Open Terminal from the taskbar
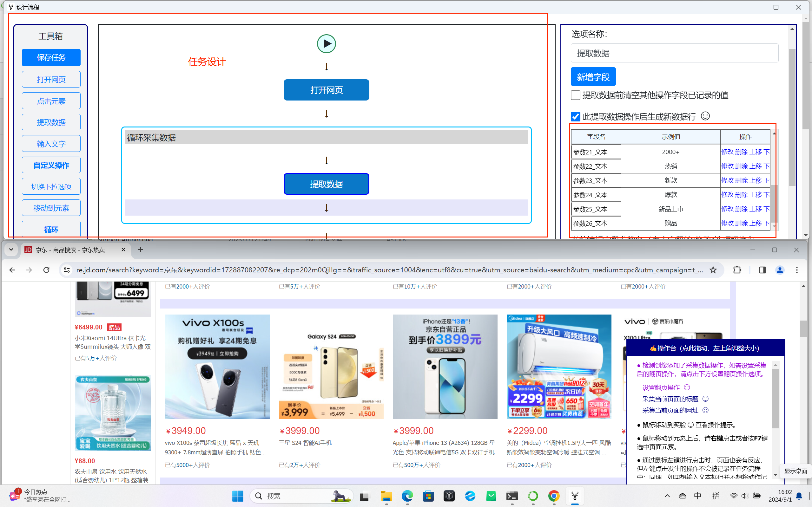Screen dimensions: 812x507 (512, 496)
